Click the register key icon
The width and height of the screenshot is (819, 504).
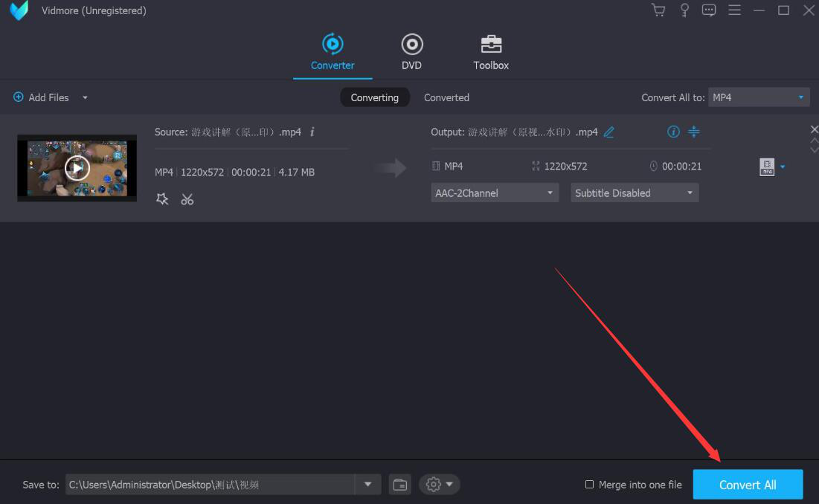684,10
